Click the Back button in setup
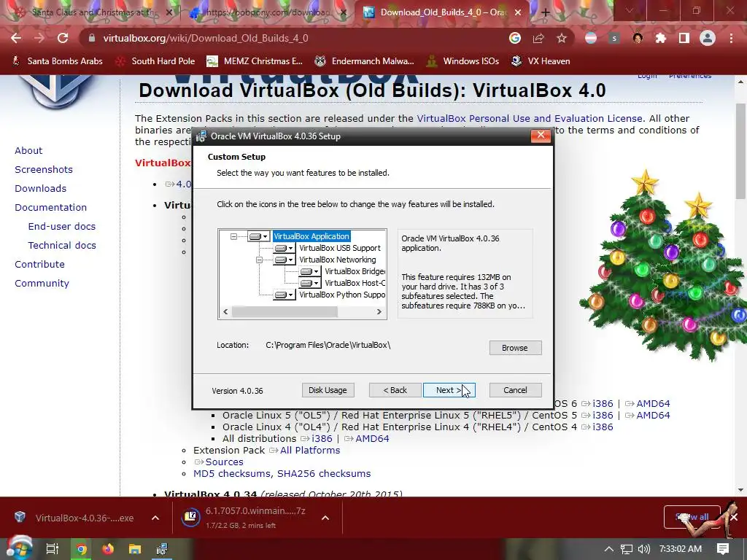 pos(395,390)
